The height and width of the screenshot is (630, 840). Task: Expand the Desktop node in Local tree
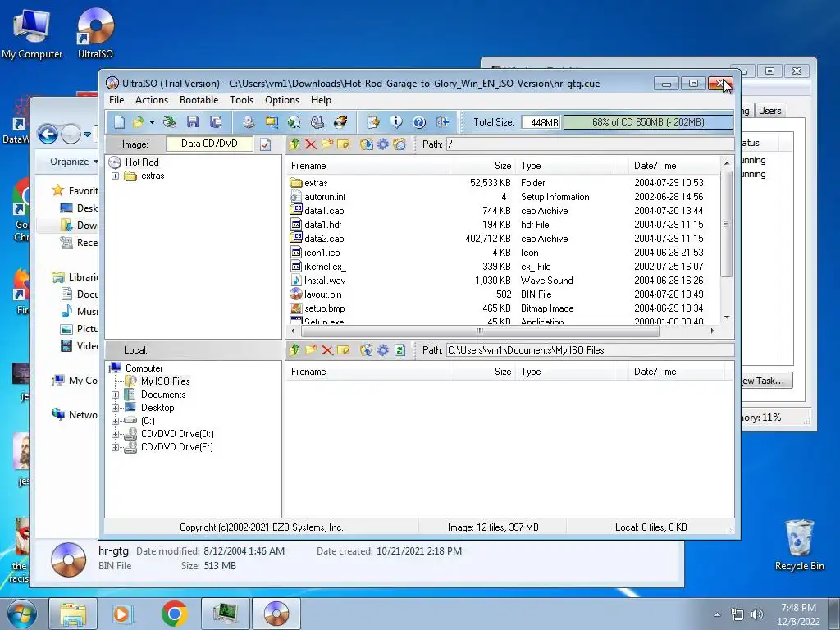tap(115, 408)
